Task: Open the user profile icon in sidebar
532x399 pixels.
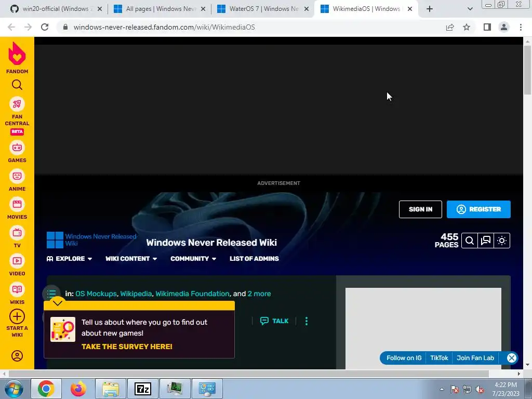Action: [x=17, y=356]
